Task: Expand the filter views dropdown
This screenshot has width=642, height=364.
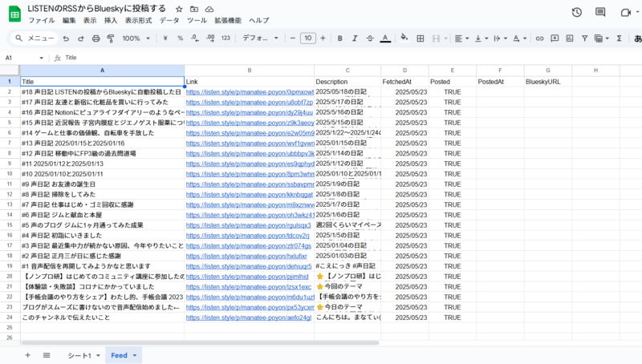Action: [607, 38]
